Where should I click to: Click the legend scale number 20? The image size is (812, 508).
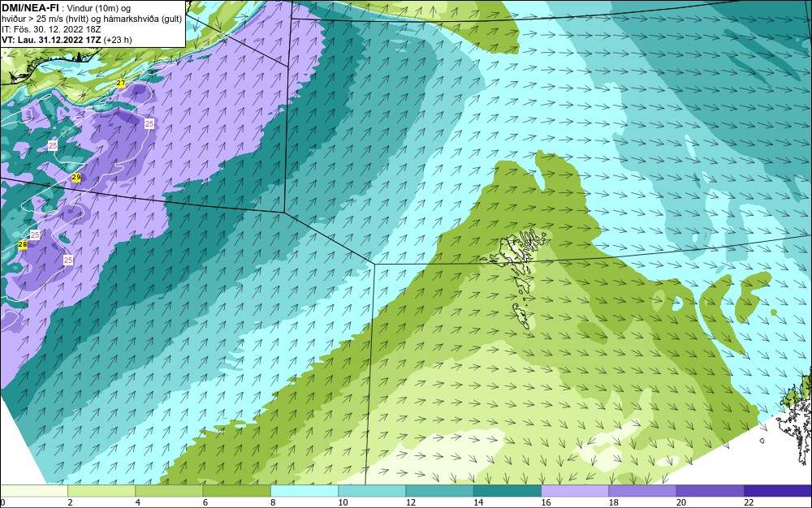click(x=681, y=502)
